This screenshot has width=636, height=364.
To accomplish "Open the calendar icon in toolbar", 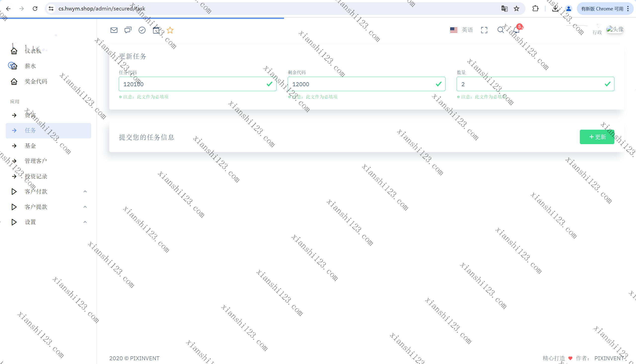I will 156,30.
